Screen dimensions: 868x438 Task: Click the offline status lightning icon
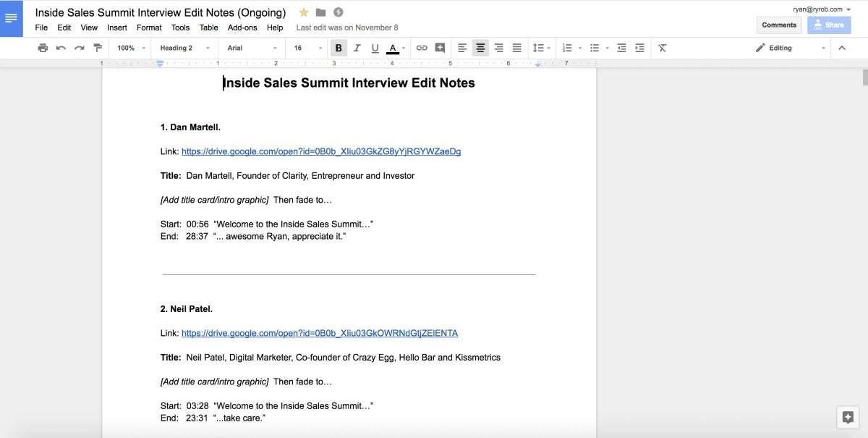click(338, 12)
